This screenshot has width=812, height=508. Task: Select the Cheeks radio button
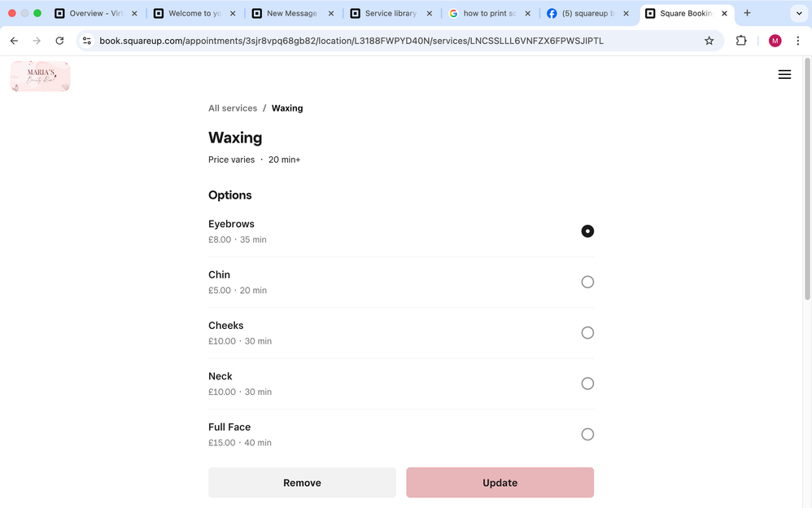tap(587, 333)
